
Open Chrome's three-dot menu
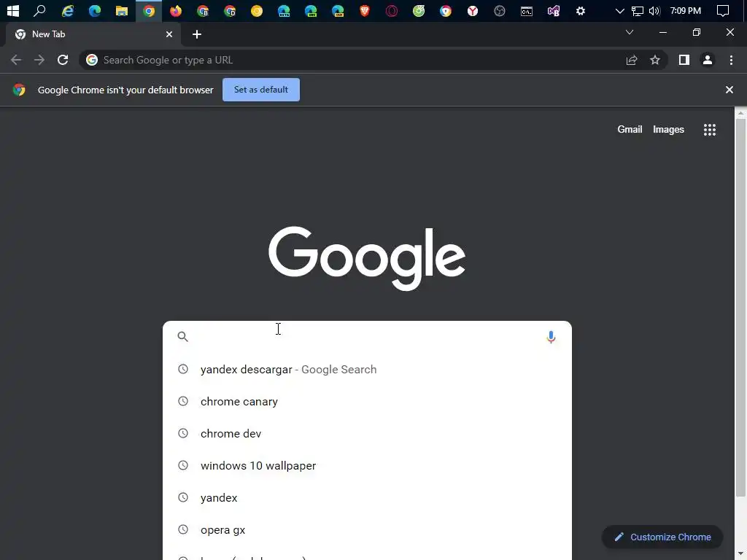(x=731, y=60)
